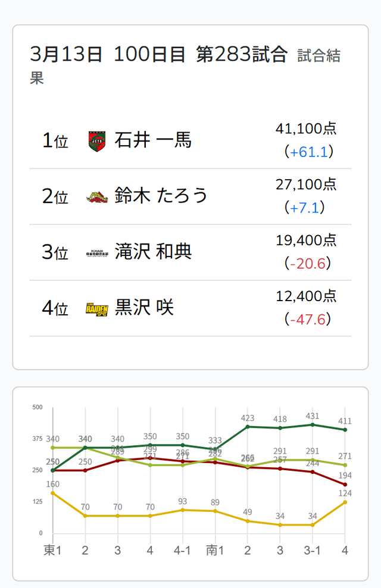Click the 423 data point on the chart

(248, 427)
